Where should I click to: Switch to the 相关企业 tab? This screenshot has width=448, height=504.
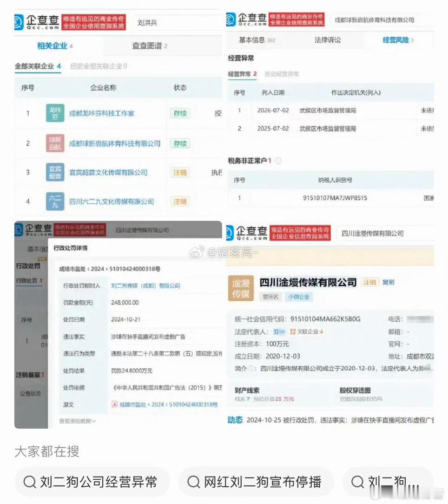[55, 46]
